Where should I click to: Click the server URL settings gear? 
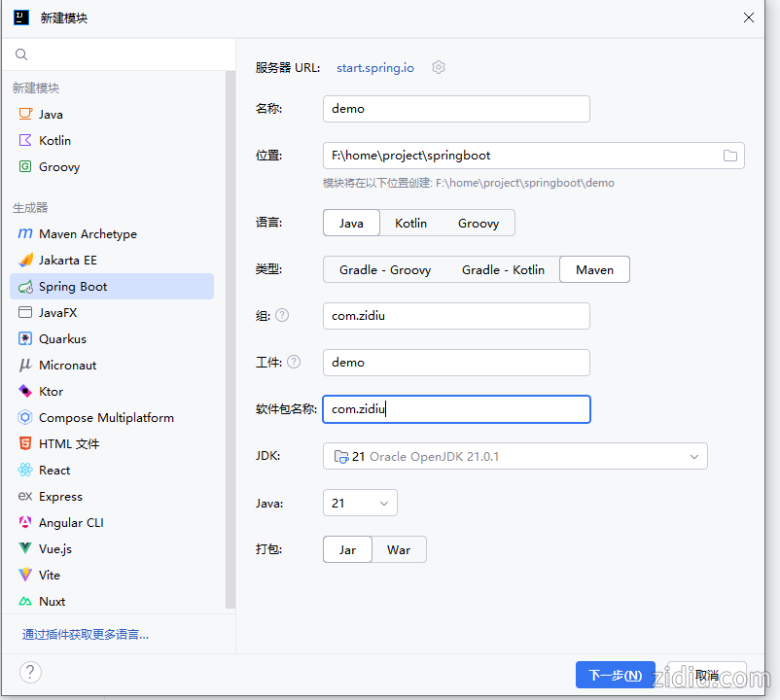(439, 68)
